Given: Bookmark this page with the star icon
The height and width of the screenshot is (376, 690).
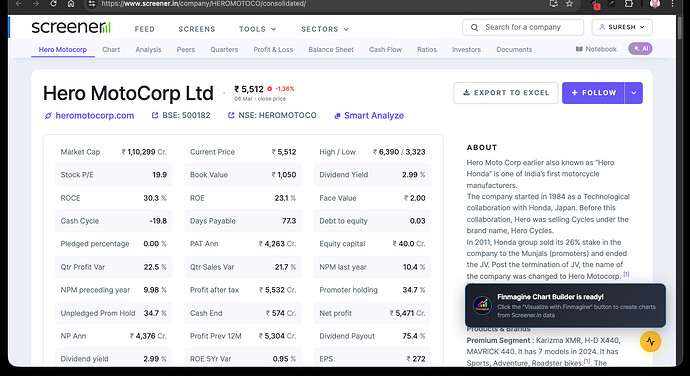Looking at the screenshot, I should point(569,4).
